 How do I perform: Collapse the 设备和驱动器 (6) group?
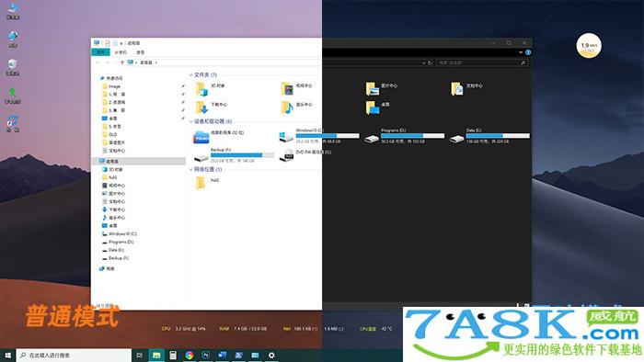(190, 121)
